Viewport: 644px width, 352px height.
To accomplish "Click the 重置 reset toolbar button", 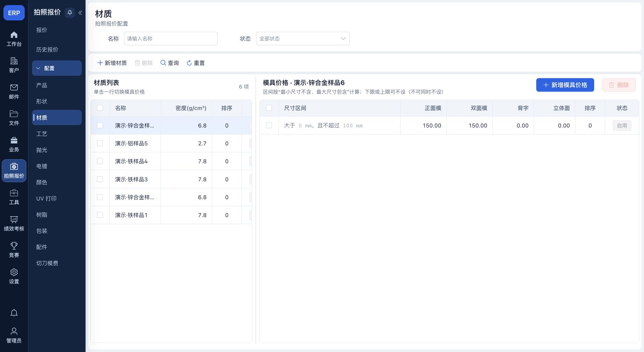I will pyautogui.click(x=195, y=63).
